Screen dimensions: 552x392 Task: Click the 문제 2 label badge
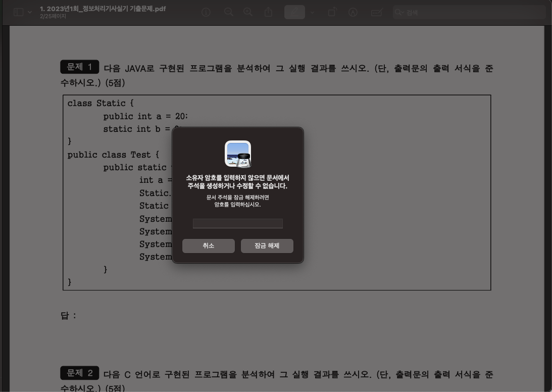[79, 373]
